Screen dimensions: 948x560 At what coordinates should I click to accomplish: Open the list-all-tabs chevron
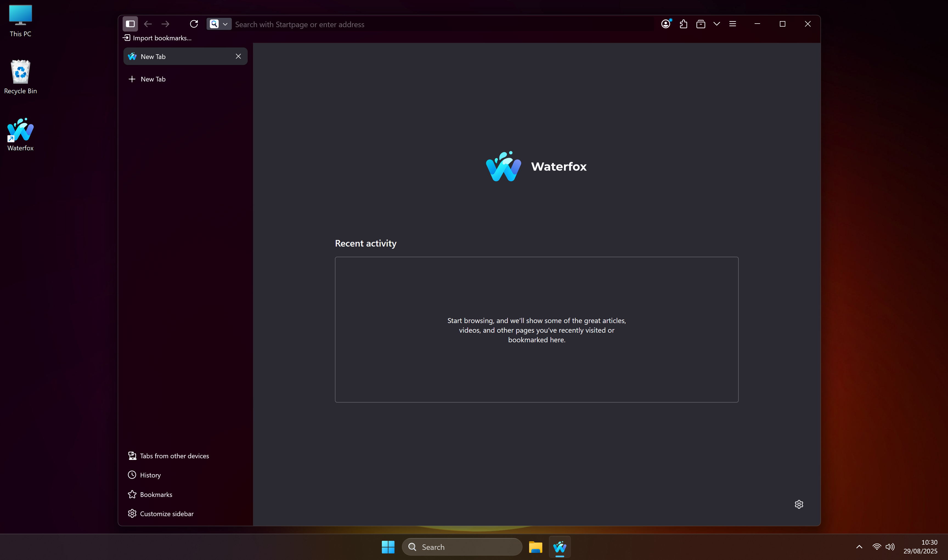tap(716, 23)
